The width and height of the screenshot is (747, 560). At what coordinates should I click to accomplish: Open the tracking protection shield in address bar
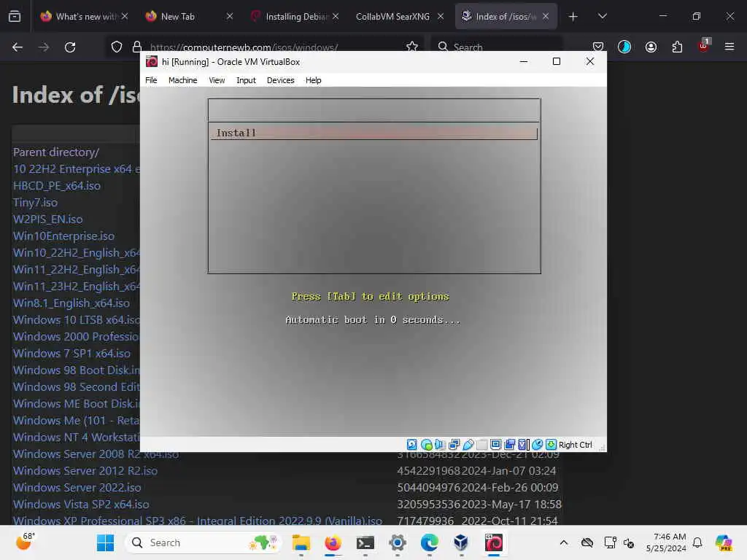tap(117, 47)
